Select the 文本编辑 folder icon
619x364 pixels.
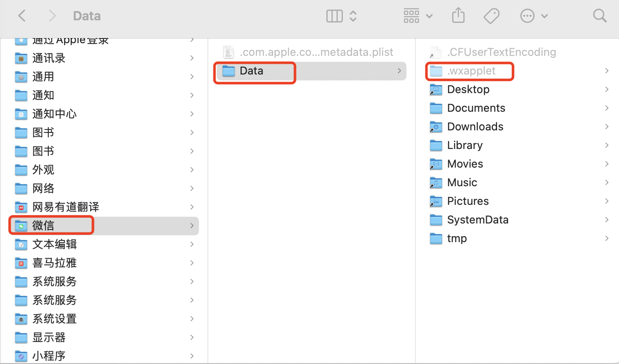(21, 244)
